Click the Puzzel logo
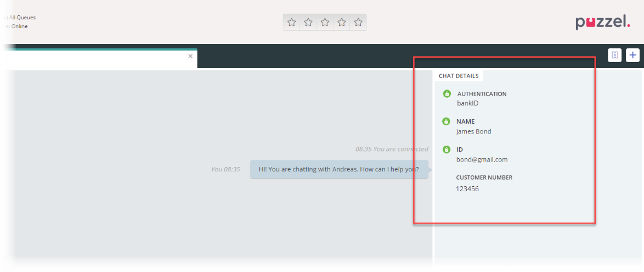644x272 pixels. pyautogui.click(x=602, y=22)
